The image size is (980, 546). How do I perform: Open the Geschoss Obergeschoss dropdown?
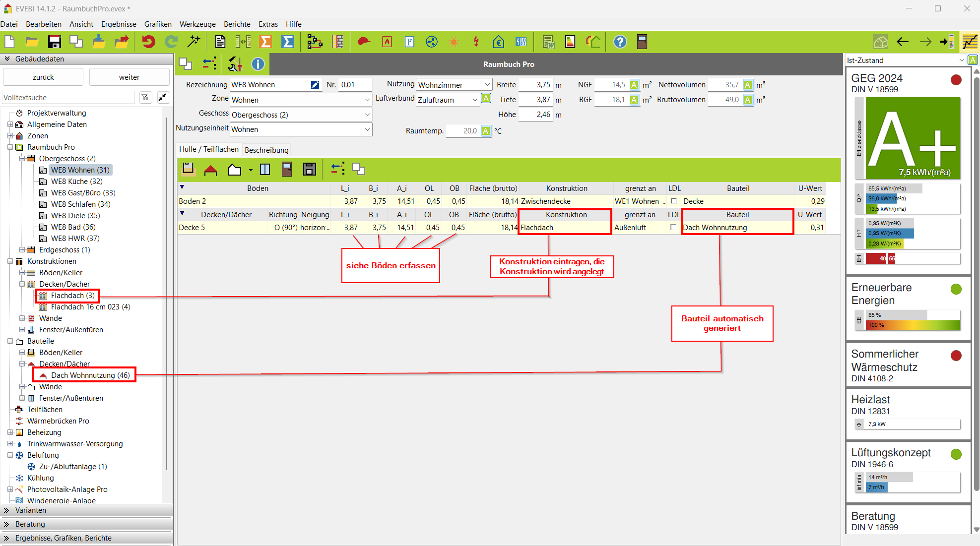point(367,115)
